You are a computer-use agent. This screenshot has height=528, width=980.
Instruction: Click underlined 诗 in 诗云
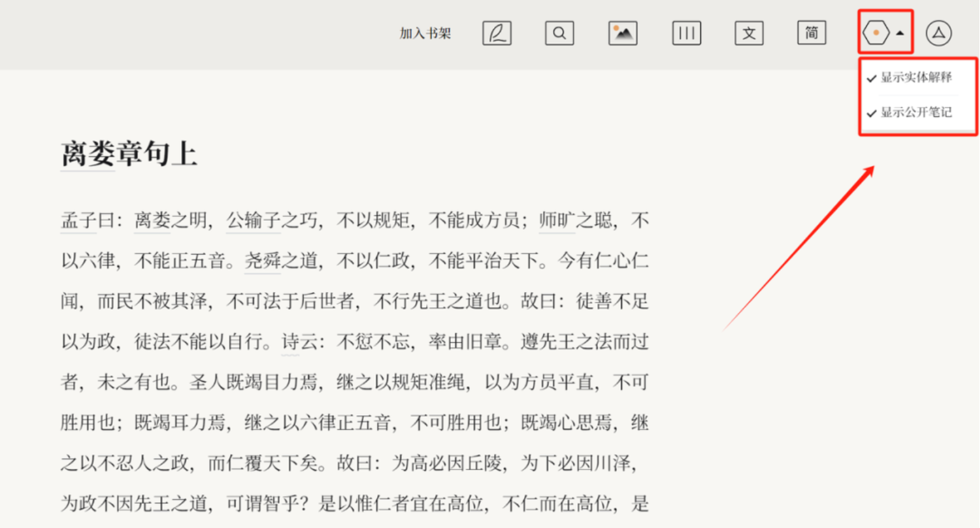(290, 342)
